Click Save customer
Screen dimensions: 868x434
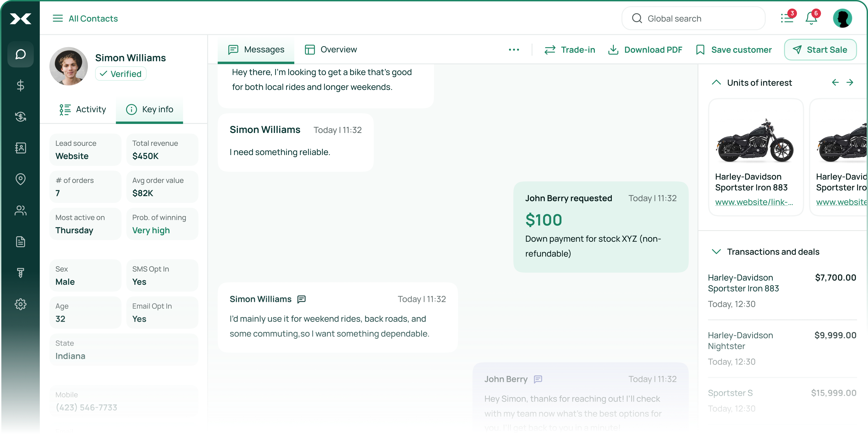(733, 50)
